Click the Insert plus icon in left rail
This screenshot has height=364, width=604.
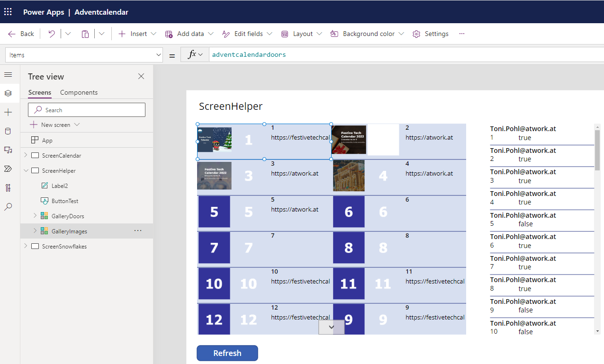pyautogui.click(x=8, y=112)
